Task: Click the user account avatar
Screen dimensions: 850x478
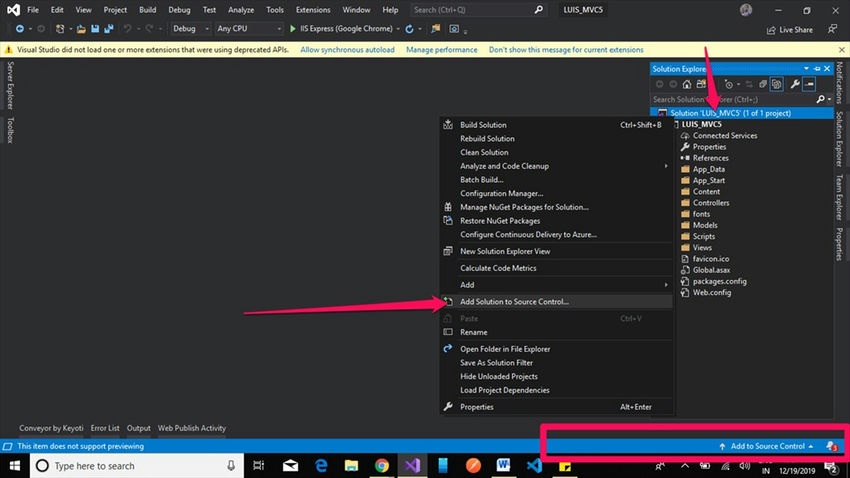Action: [746, 10]
